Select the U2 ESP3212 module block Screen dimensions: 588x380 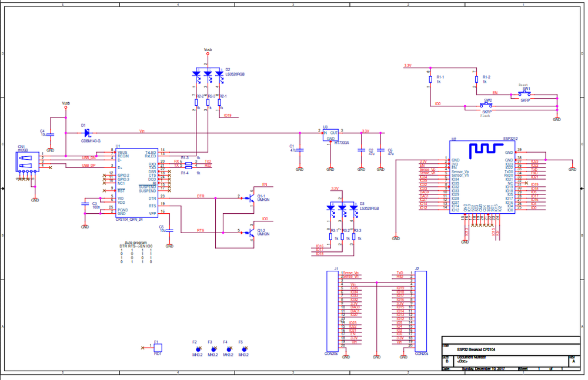[x=482, y=176]
